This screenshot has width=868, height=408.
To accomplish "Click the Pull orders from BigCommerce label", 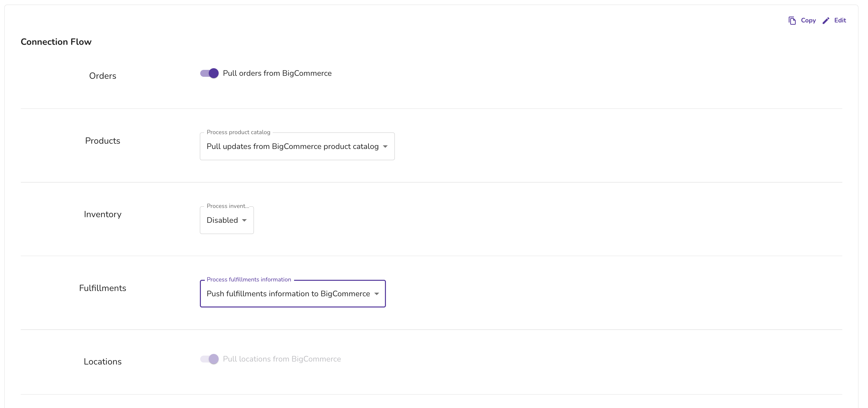I will tap(277, 73).
